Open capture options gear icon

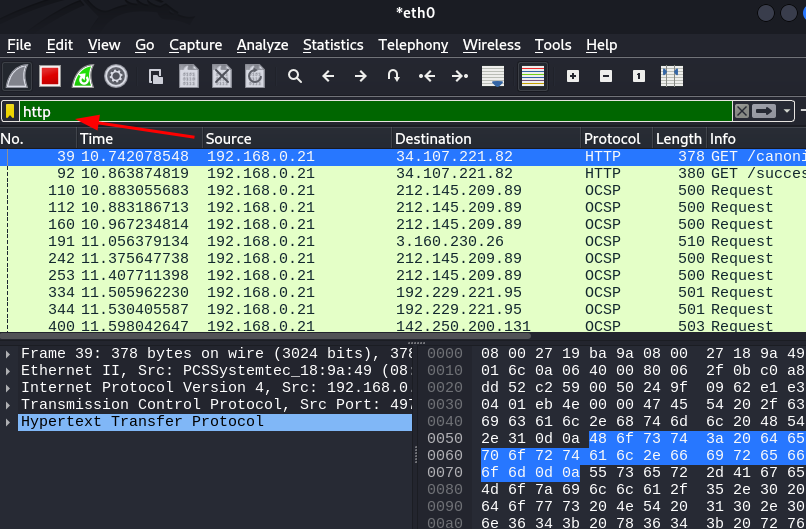coord(116,77)
